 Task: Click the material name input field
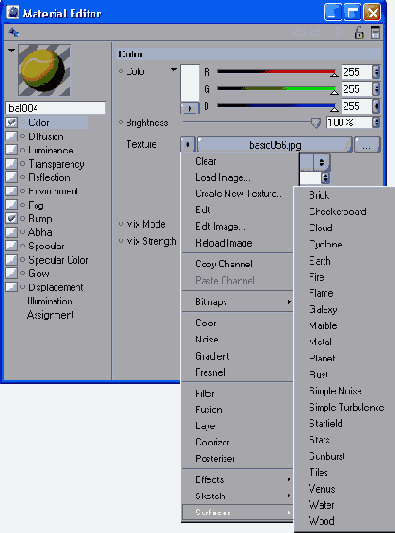(55, 108)
